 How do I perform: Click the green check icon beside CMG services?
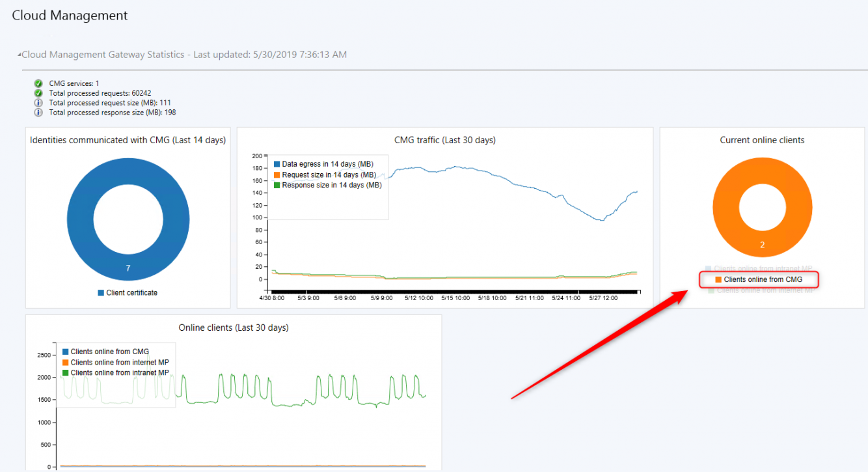pos(38,83)
